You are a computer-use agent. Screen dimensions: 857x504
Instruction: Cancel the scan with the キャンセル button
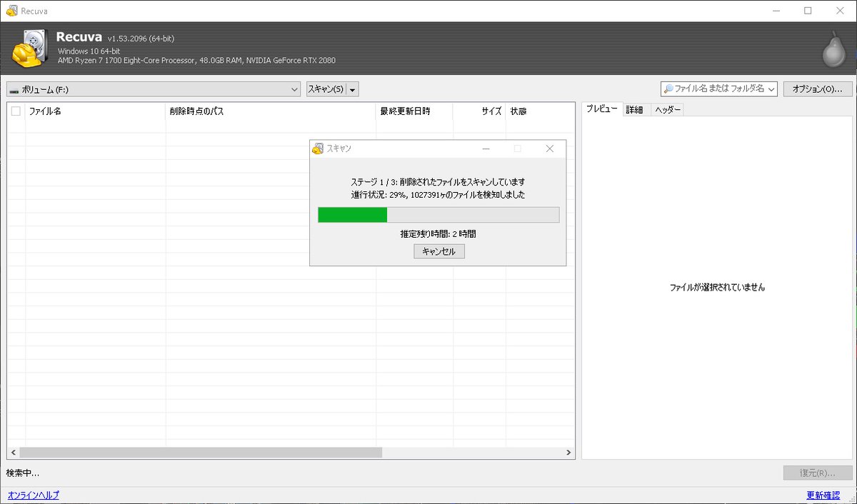pyautogui.click(x=438, y=251)
